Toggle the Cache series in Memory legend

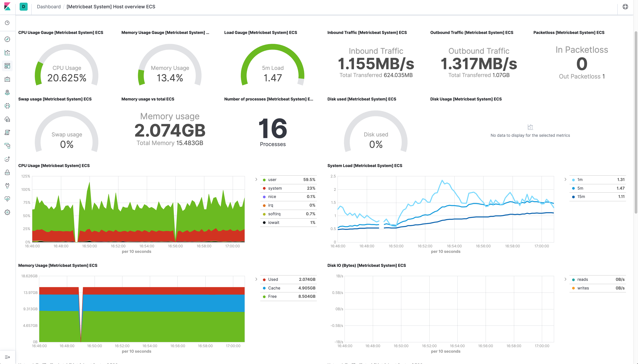coord(274,288)
